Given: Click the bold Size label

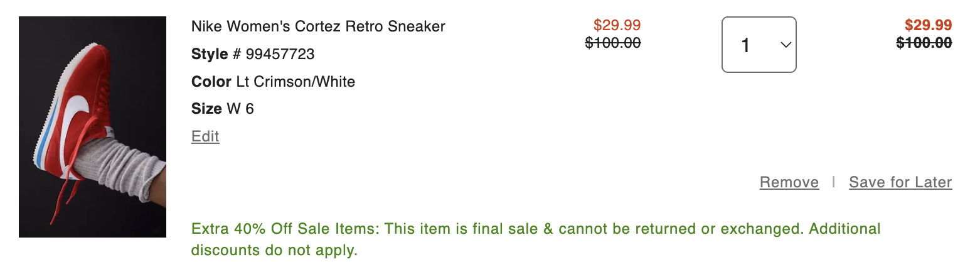Looking at the screenshot, I should pos(206,109).
